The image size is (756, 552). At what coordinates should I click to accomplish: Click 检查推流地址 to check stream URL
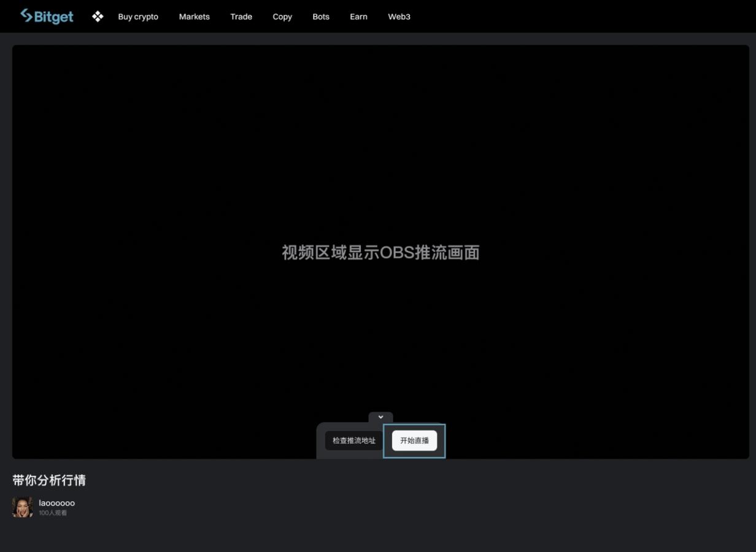[353, 440]
